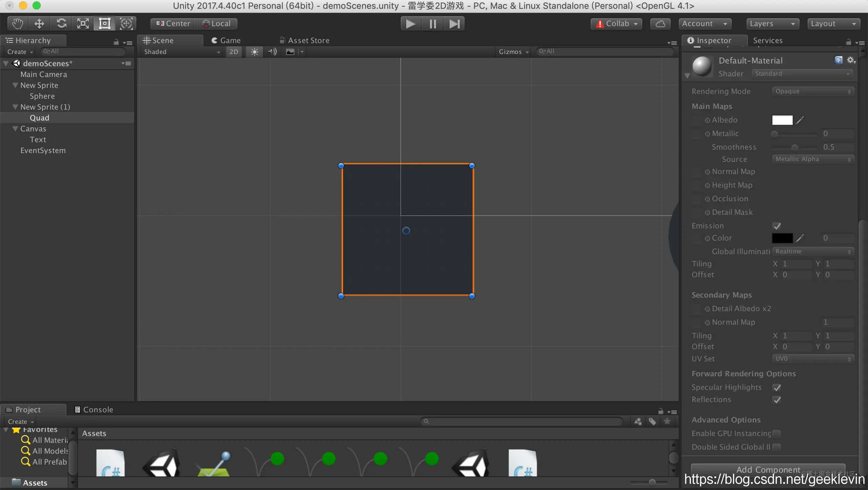Open material settings gear menu
The height and width of the screenshot is (490, 868).
(x=851, y=60)
